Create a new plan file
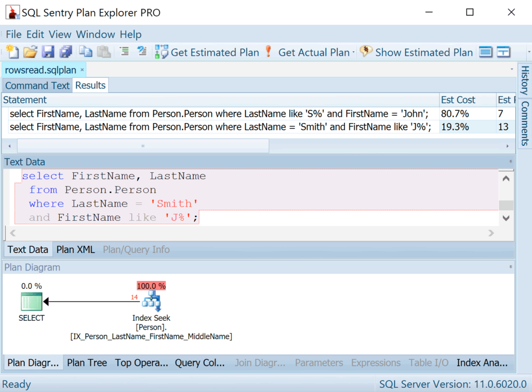The height and width of the screenshot is (392, 532). point(11,52)
